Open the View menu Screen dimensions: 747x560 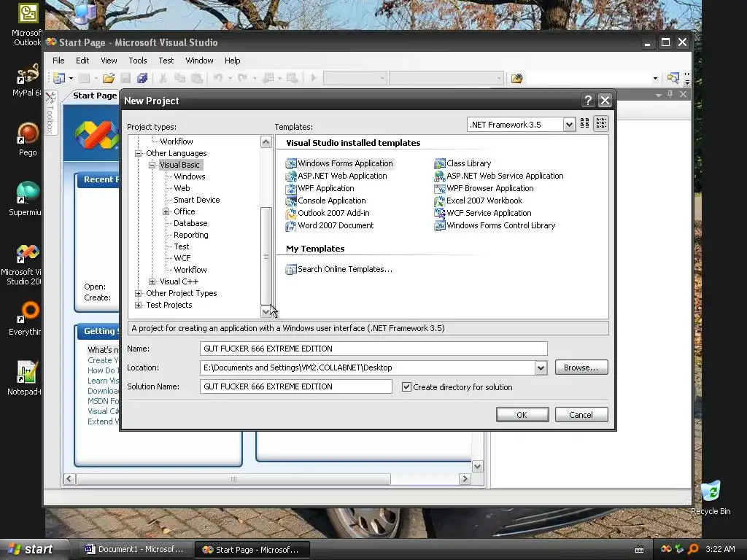tap(109, 61)
